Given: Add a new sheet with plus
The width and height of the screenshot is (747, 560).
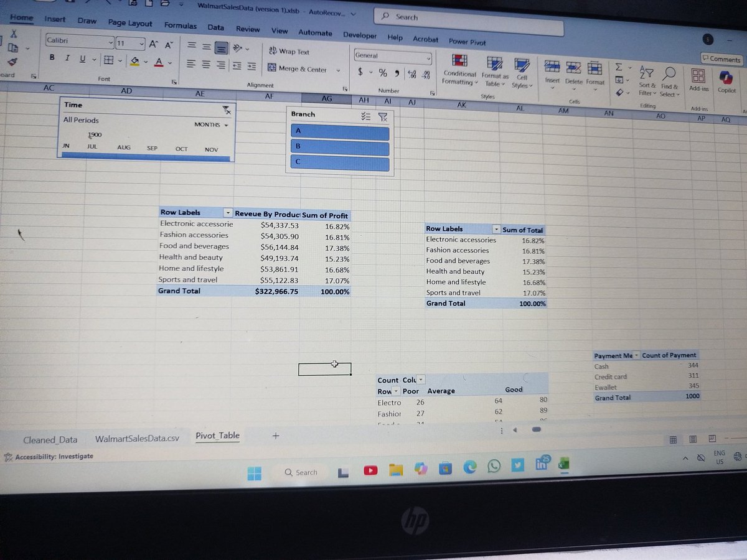Looking at the screenshot, I should 276,436.
